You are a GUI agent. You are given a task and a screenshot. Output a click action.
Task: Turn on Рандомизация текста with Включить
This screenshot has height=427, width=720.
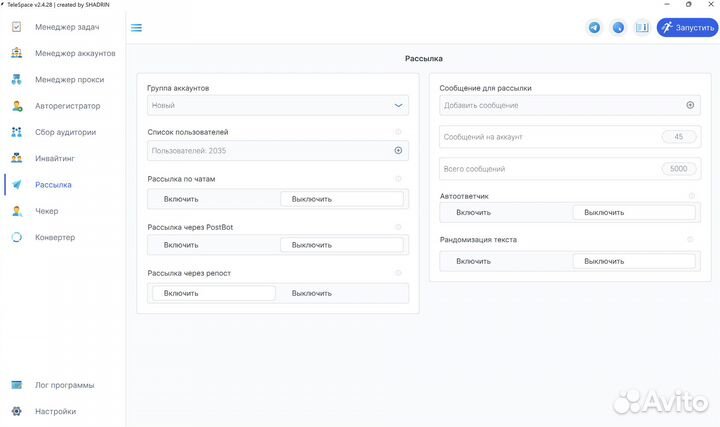tap(473, 261)
